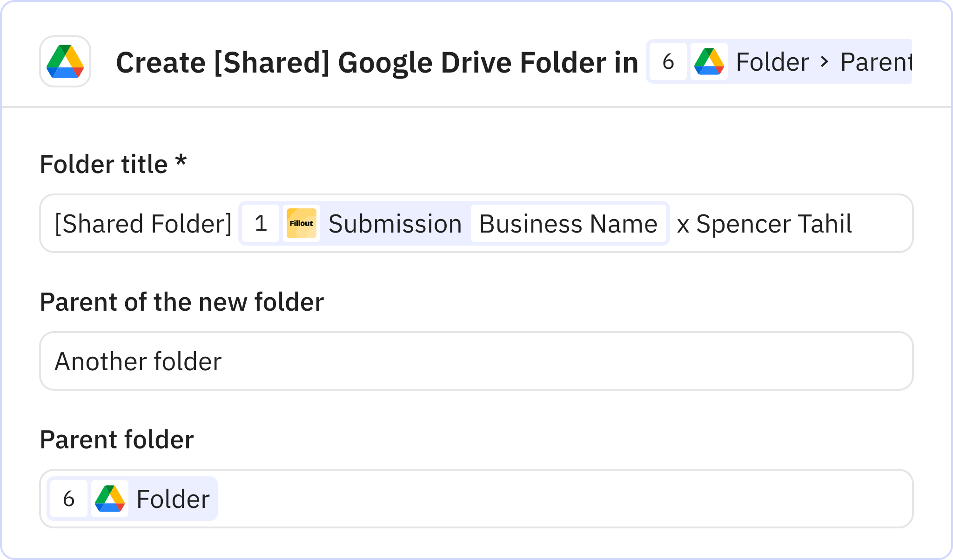Select the 6 Folder token in Parent folder

click(x=133, y=498)
